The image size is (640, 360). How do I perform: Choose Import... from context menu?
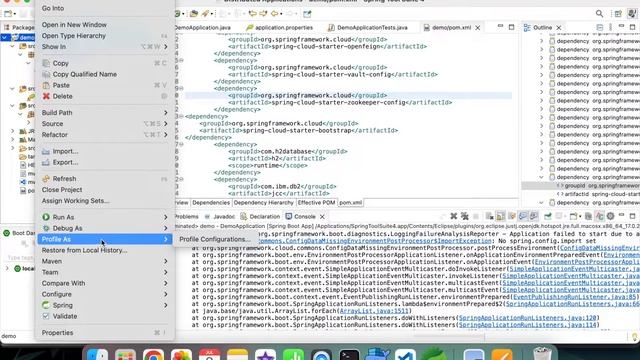coord(65,151)
